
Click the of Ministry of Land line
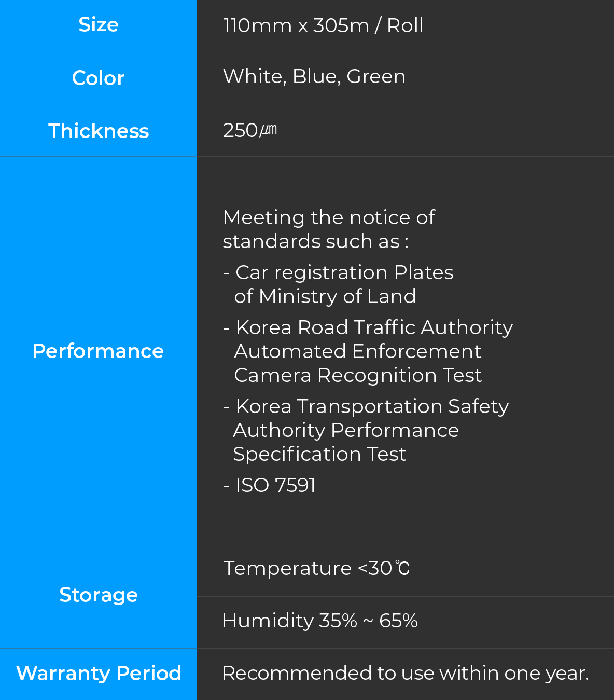pyautogui.click(x=325, y=296)
